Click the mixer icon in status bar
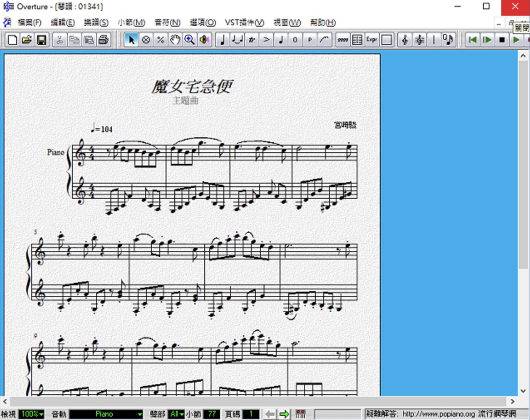 pos(300,414)
